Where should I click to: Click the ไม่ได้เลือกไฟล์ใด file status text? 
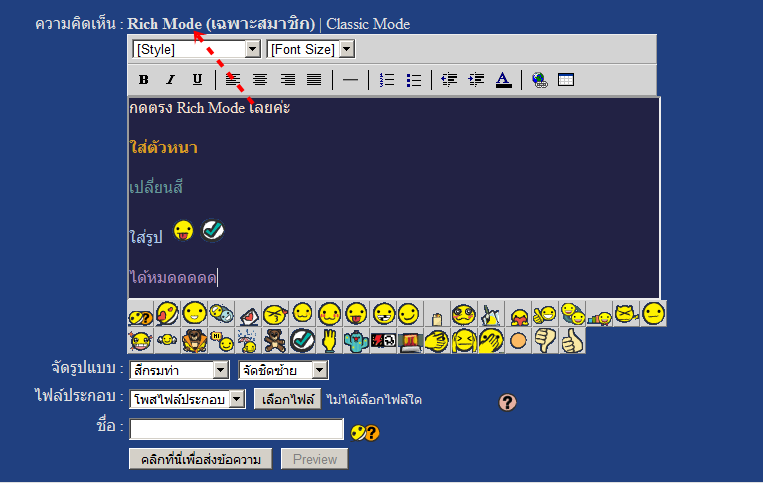374,400
